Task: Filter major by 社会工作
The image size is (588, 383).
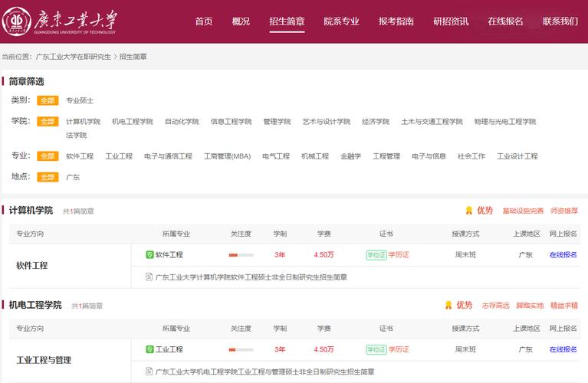Action: click(x=471, y=156)
